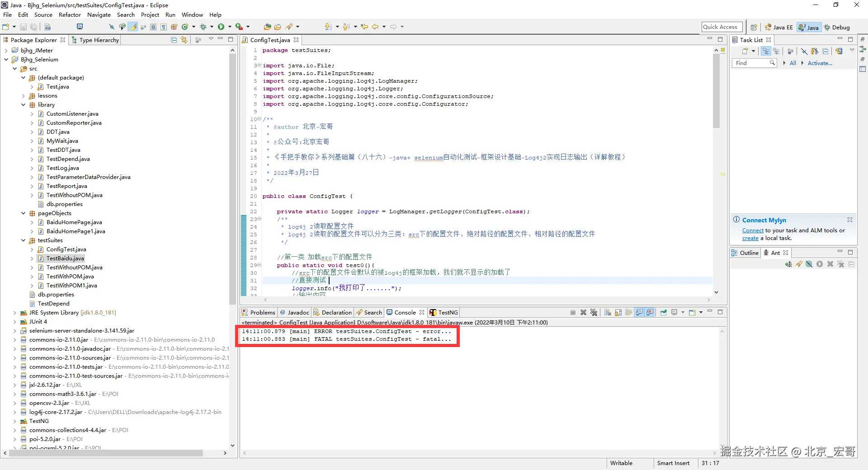Toggle Scroll Lock in Console
Viewport: 868px width, 470px height.
click(x=618, y=312)
